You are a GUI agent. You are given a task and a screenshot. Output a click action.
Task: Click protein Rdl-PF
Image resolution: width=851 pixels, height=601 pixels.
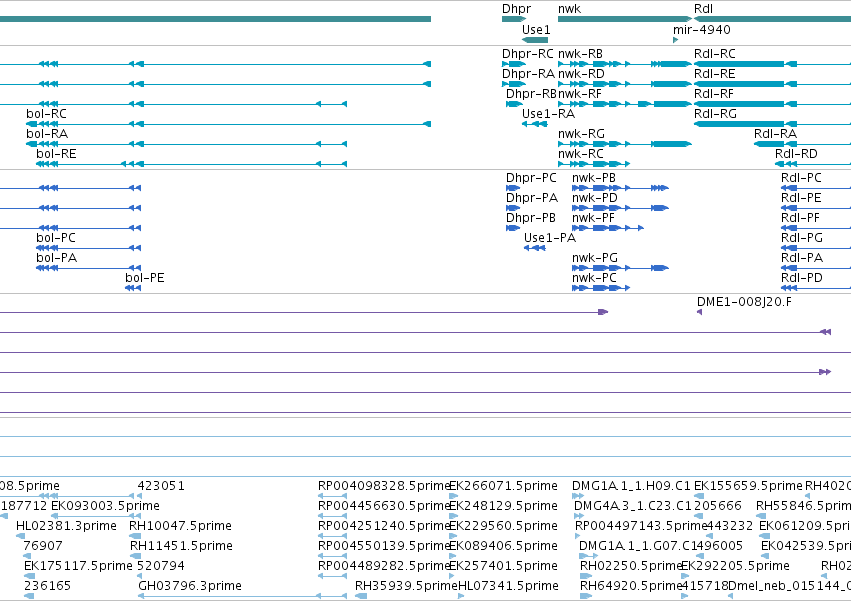click(800, 218)
